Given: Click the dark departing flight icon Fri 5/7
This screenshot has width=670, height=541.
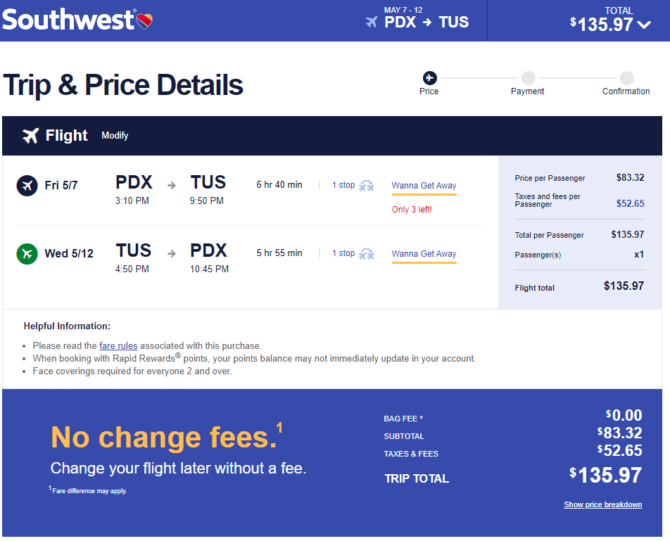Looking at the screenshot, I should point(27,186).
